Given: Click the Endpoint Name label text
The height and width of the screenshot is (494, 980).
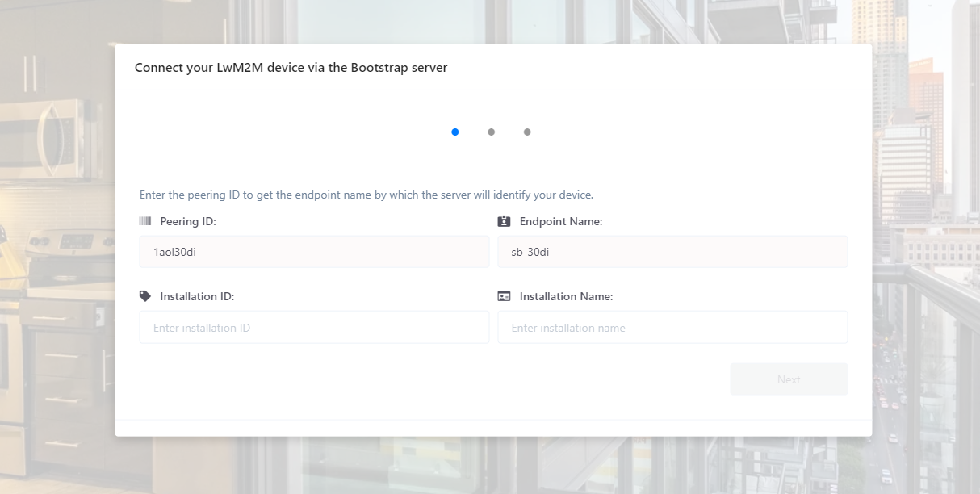Looking at the screenshot, I should pos(561,221).
